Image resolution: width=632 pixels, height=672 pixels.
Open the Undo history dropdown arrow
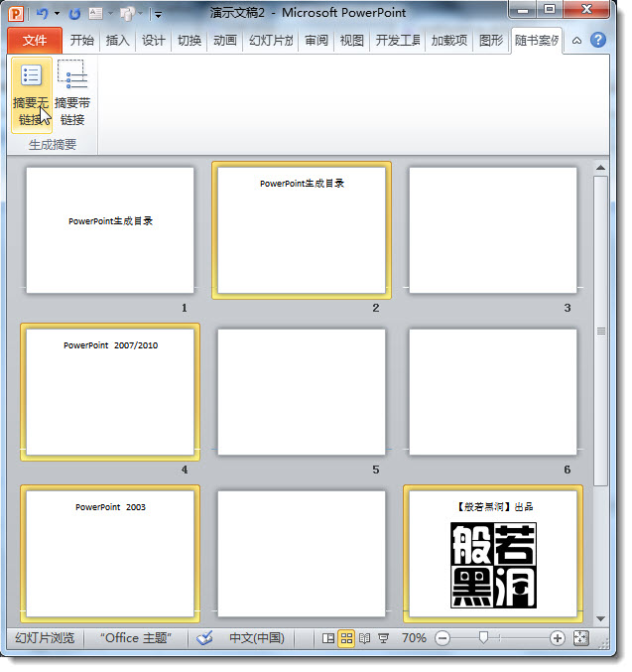[57, 14]
